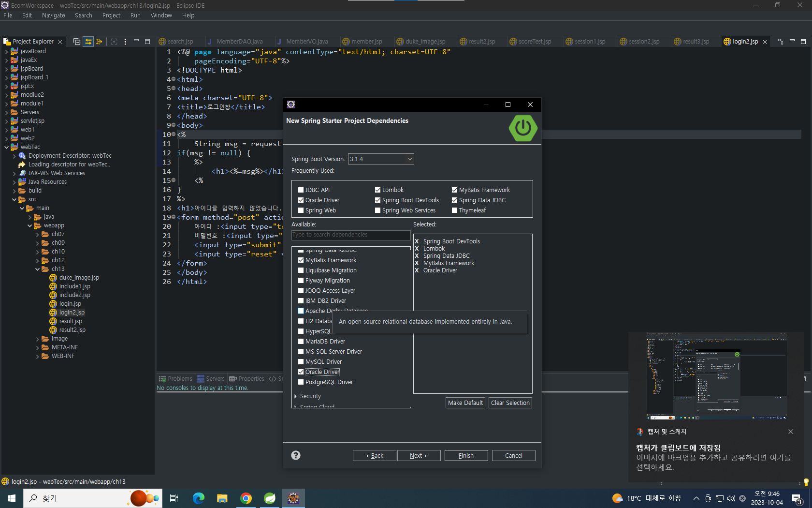Screen dimensions: 812x508
Task: Check the JDBC API frequently used checkbox
Action: [x=301, y=190]
